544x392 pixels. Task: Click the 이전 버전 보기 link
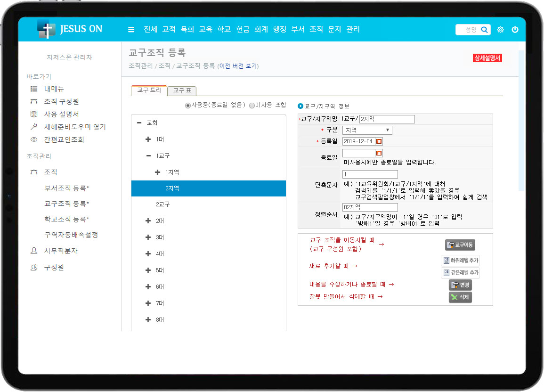coord(238,66)
